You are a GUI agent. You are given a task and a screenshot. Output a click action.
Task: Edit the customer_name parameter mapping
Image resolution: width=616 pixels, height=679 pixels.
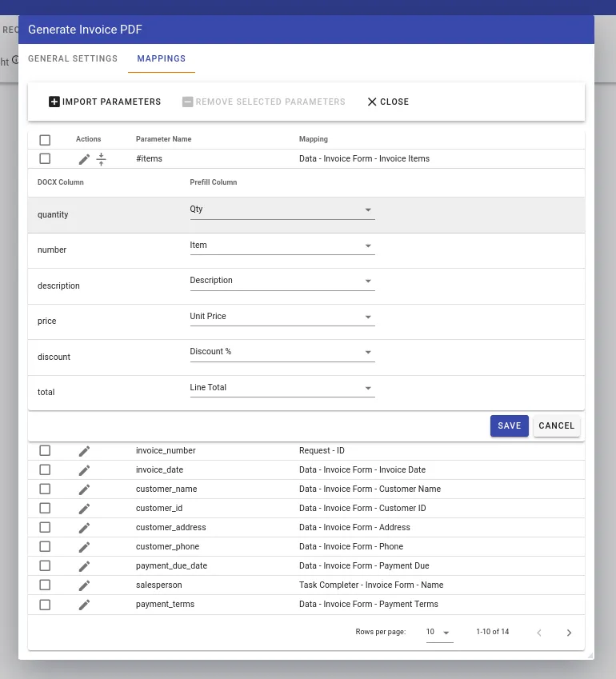[84, 489]
